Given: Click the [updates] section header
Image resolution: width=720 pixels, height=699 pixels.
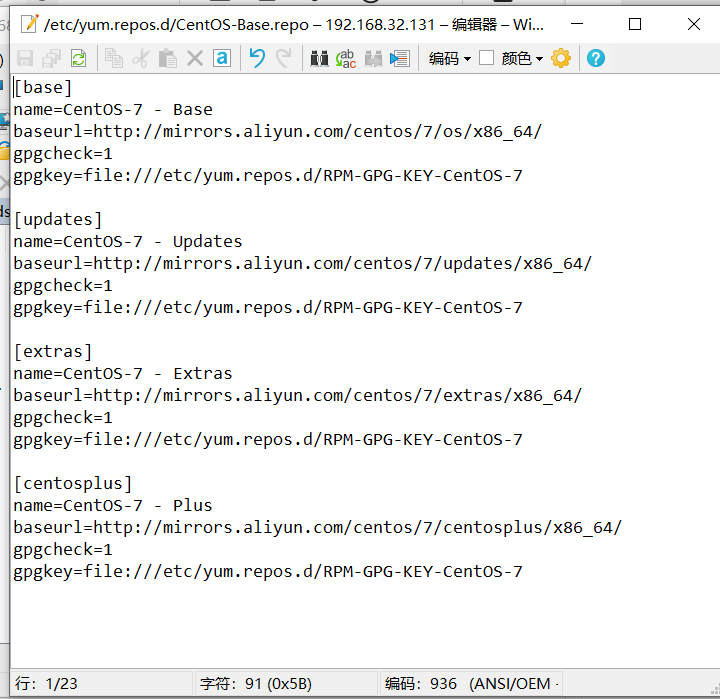Looking at the screenshot, I should pos(58,220).
